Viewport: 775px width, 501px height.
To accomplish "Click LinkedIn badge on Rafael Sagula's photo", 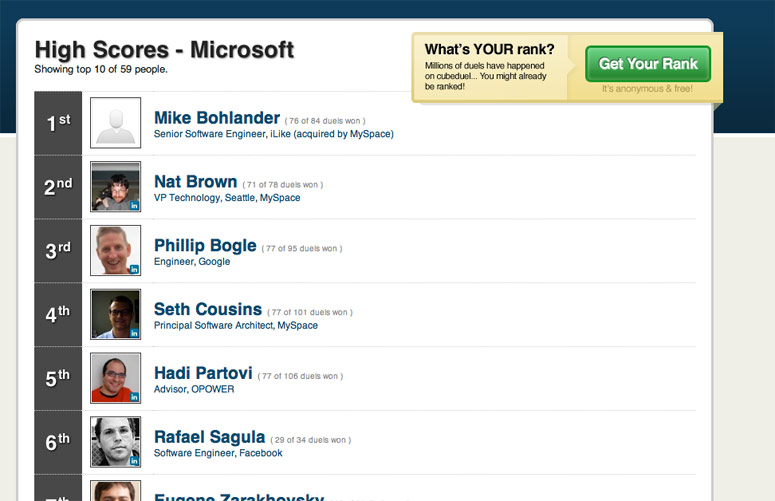I will coord(133,461).
